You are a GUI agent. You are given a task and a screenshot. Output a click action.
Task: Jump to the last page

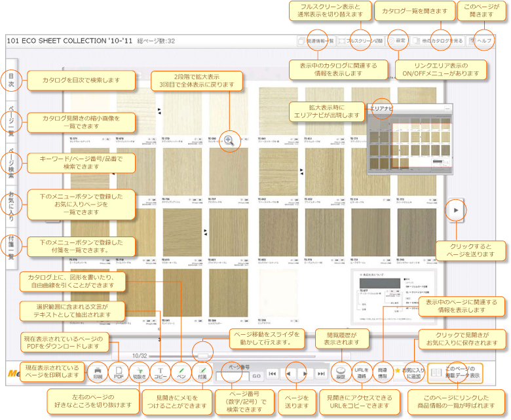tap(321, 373)
